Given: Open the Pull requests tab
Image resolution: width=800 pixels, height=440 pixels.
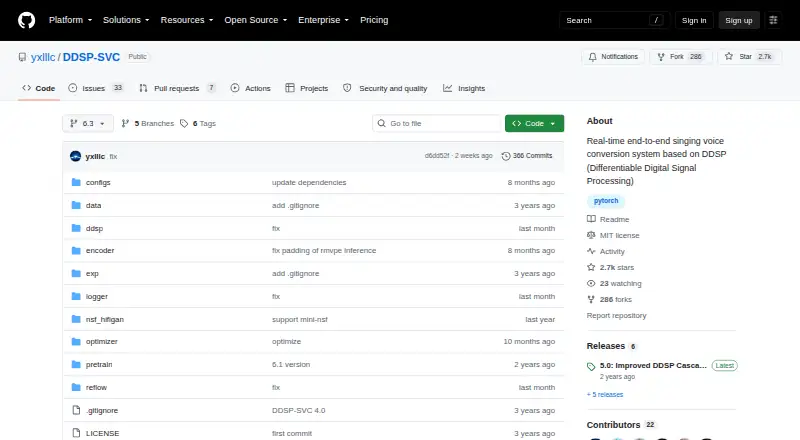Looking at the screenshot, I should (177, 88).
